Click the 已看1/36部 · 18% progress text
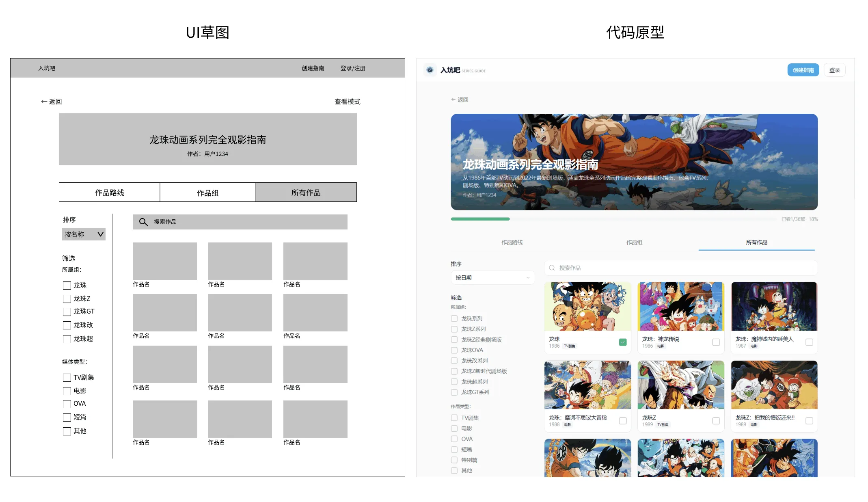The height and width of the screenshot is (502, 868). coord(799,219)
